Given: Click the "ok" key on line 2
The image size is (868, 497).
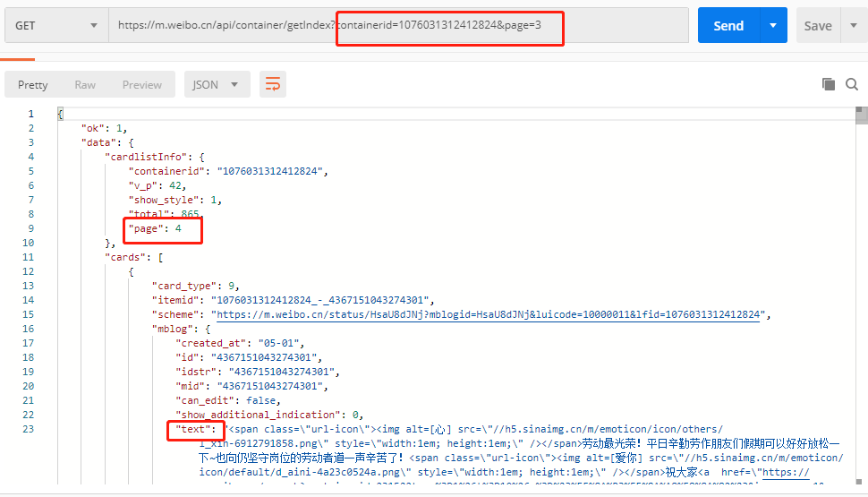Looking at the screenshot, I should coord(93,128).
